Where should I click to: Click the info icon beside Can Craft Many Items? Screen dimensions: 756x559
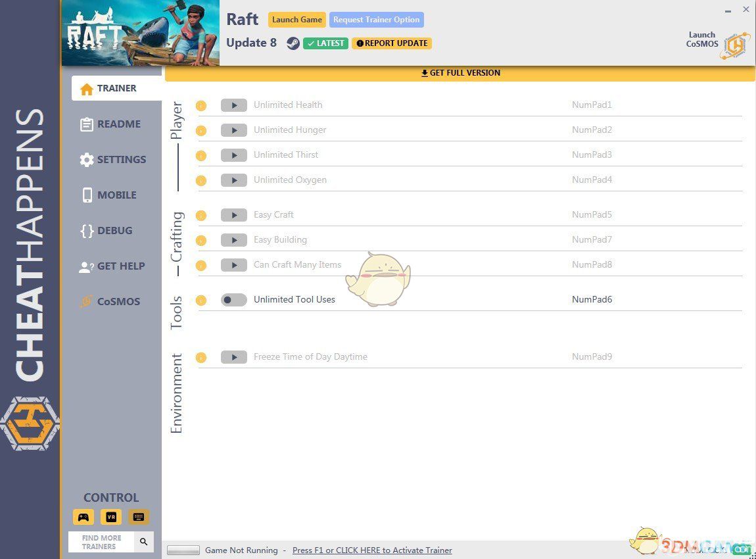201,266
